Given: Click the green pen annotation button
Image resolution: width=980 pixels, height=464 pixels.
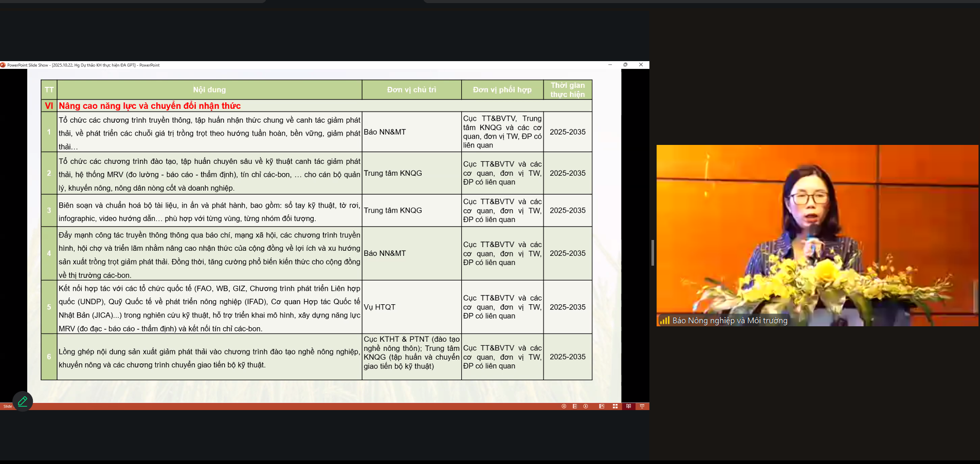Looking at the screenshot, I should tap(23, 401).
